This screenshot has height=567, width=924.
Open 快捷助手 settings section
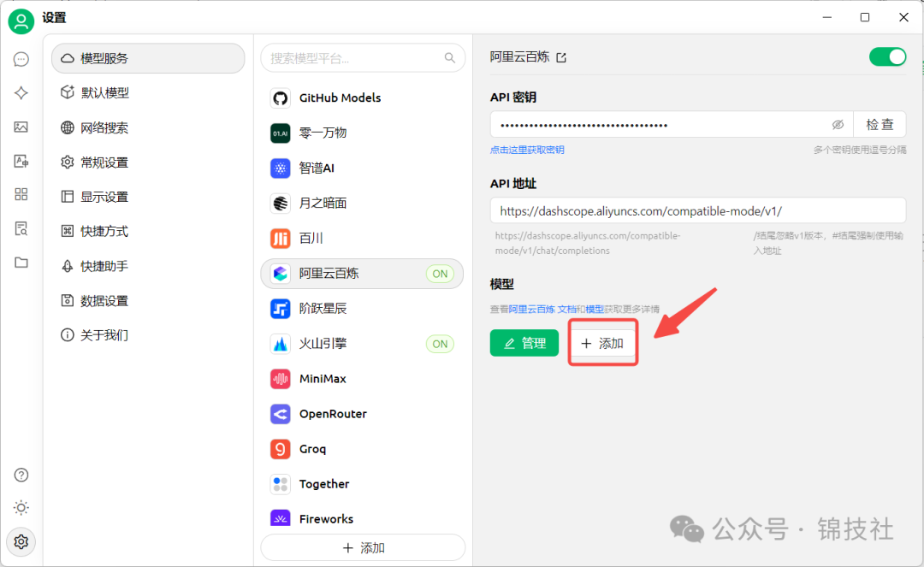click(x=148, y=266)
